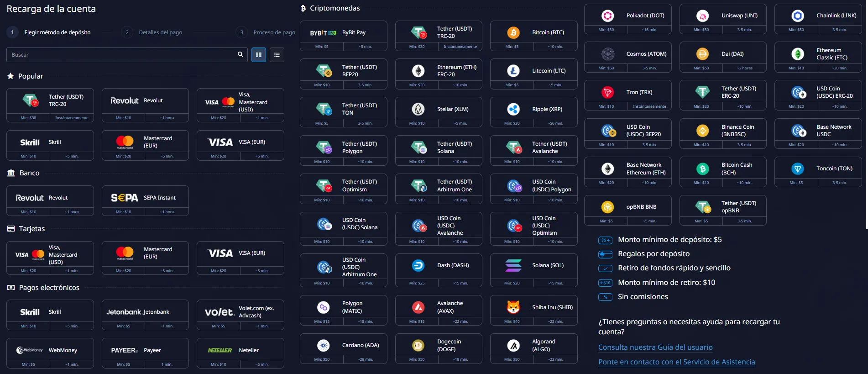Choose Visa, Mastercard (USD) in Tarjetas
The image size is (868, 374).
[x=50, y=258]
